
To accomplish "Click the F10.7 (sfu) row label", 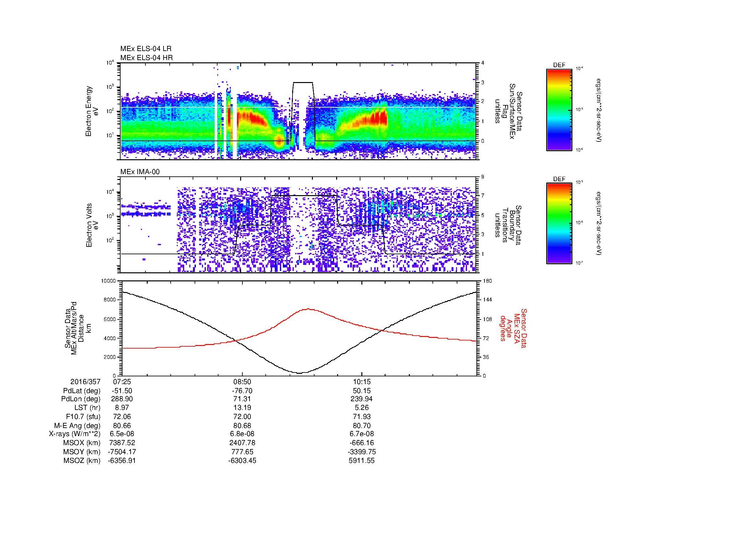I will (83, 417).
